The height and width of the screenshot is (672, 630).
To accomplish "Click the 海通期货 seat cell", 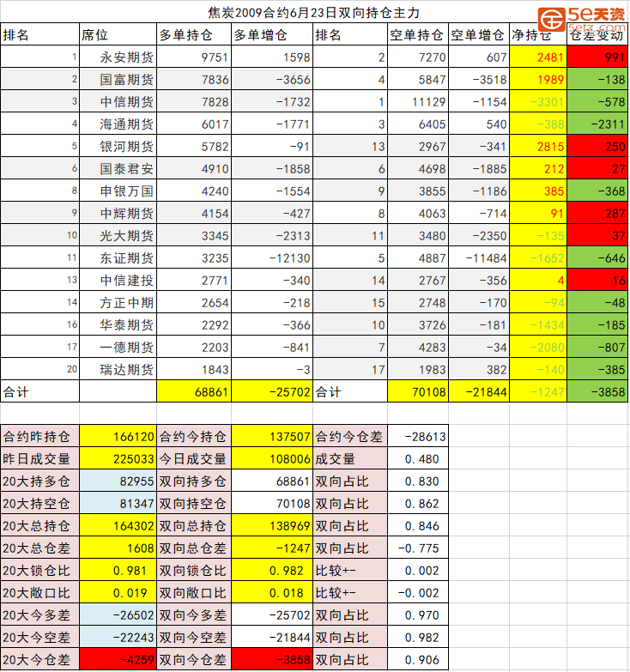I will [118, 124].
